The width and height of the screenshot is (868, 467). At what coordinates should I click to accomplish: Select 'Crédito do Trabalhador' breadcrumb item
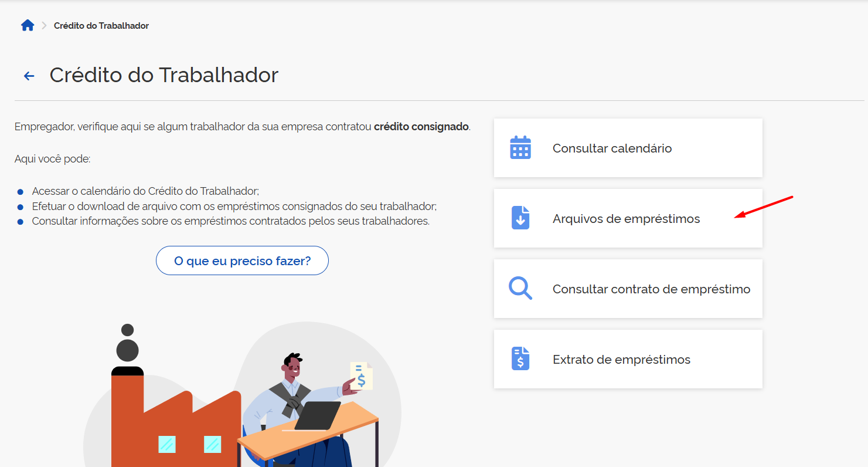pos(101,26)
